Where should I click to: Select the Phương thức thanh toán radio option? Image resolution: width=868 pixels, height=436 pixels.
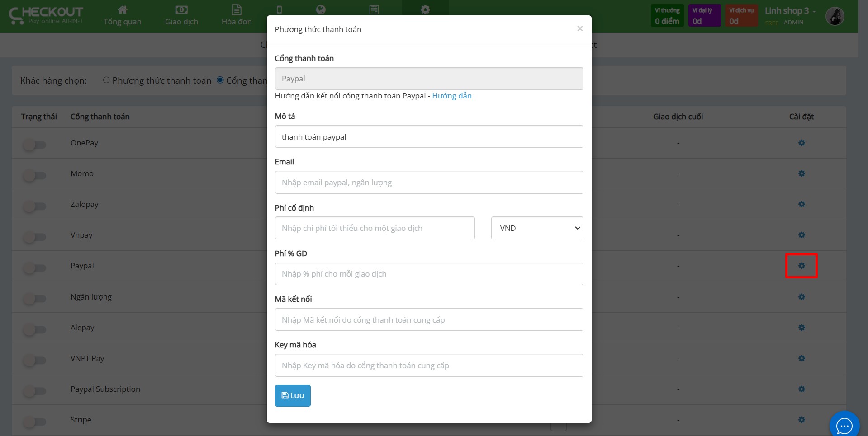tap(106, 80)
